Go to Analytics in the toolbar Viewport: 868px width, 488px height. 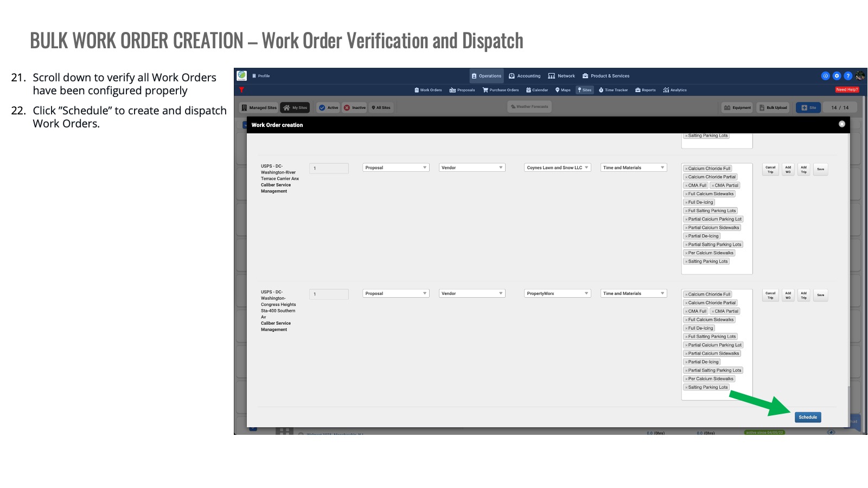(675, 90)
